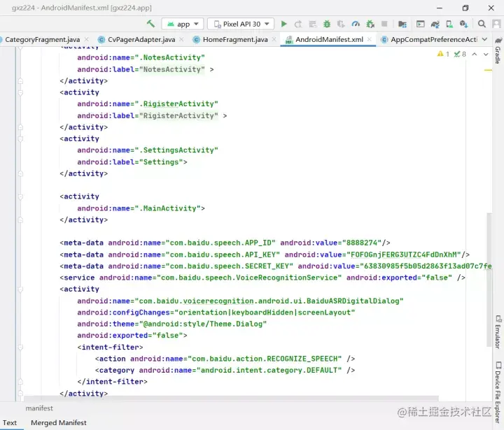Viewport: 504px width, 430px height.
Task: Click the vertical editor scrollbar
Action: point(489,280)
